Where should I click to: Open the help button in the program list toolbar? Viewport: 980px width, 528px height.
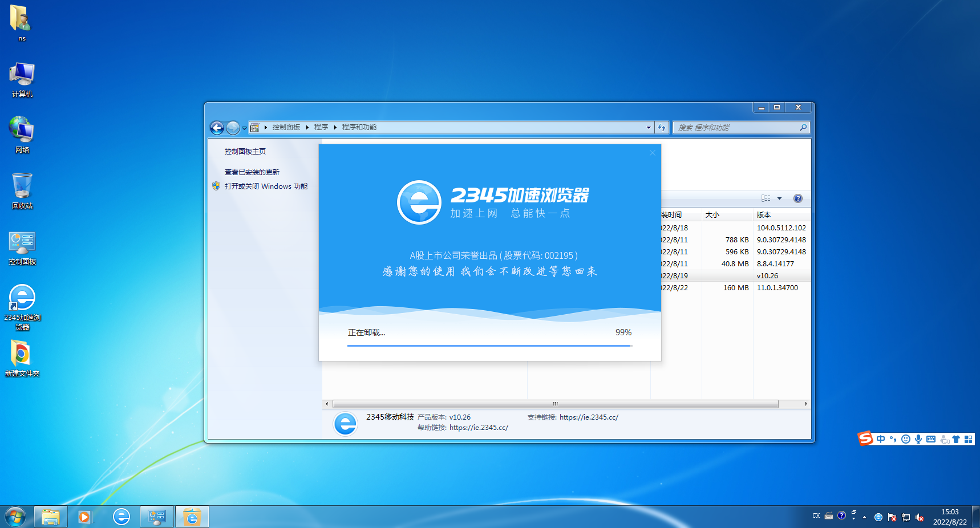click(x=798, y=198)
